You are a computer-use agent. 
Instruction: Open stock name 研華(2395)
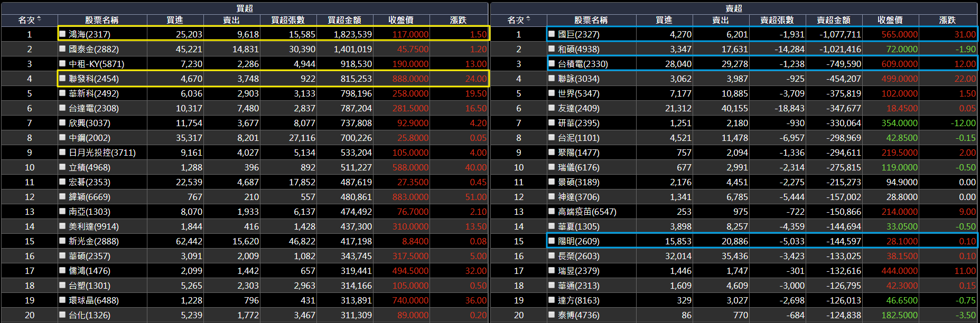pyautogui.click(x=578, y=123)
